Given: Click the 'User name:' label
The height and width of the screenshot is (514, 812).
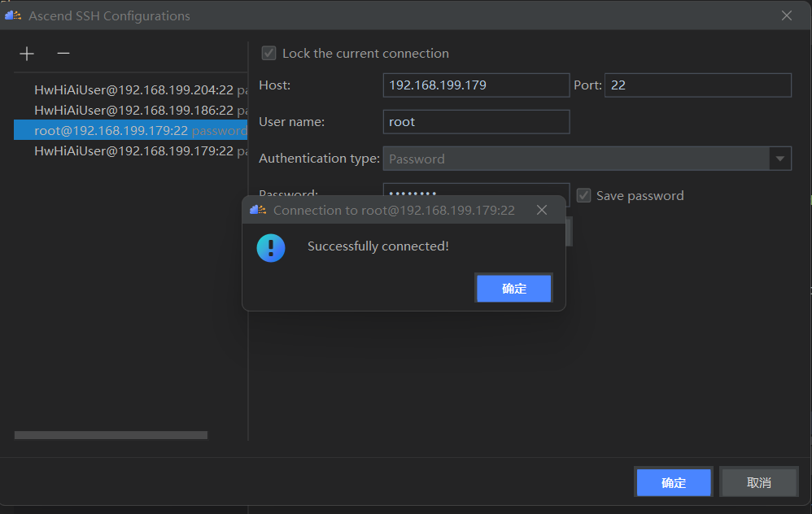Looking at the screenshot, I should 291,122.
